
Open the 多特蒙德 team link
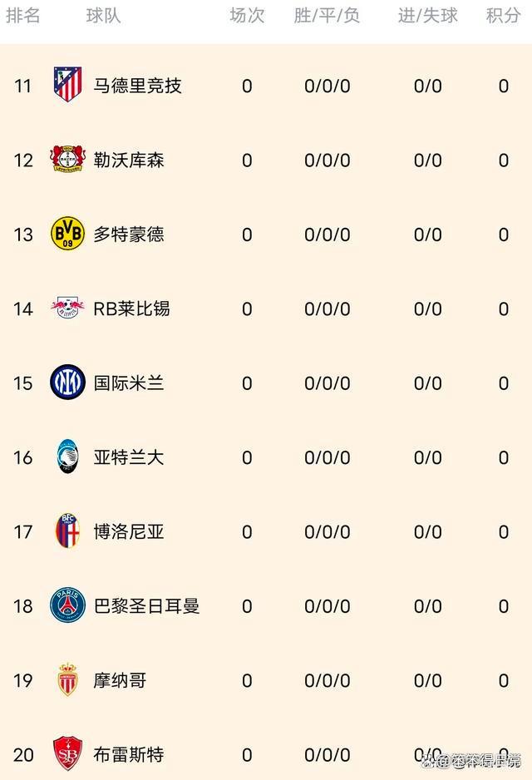point(129,234)
